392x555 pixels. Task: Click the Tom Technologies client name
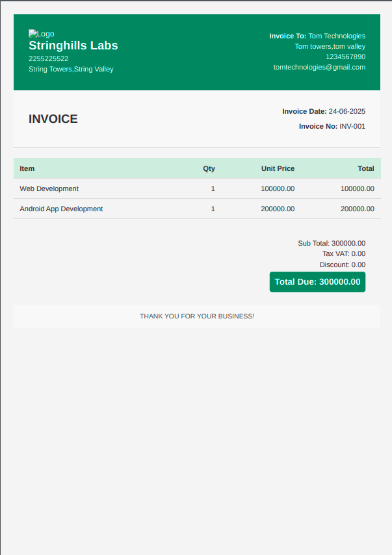pyautogui.click(x=337, y=36)
